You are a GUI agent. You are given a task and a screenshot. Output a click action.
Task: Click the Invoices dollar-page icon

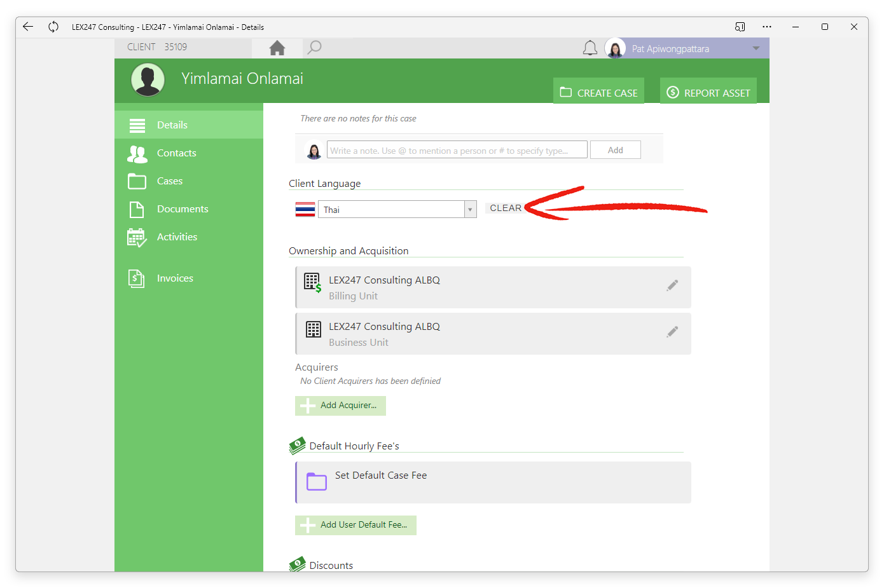click(x=137, y=278)
